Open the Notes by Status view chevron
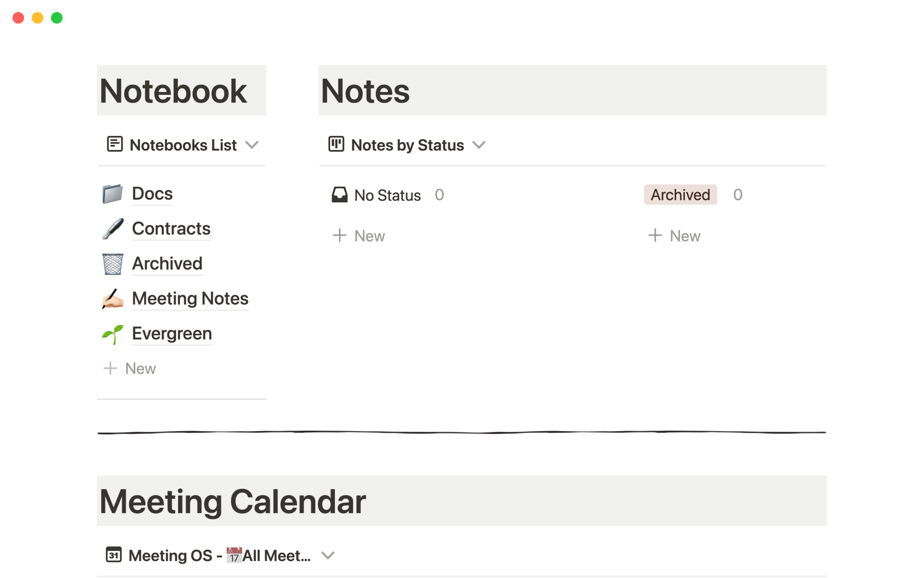 click(x=479, y=144)
